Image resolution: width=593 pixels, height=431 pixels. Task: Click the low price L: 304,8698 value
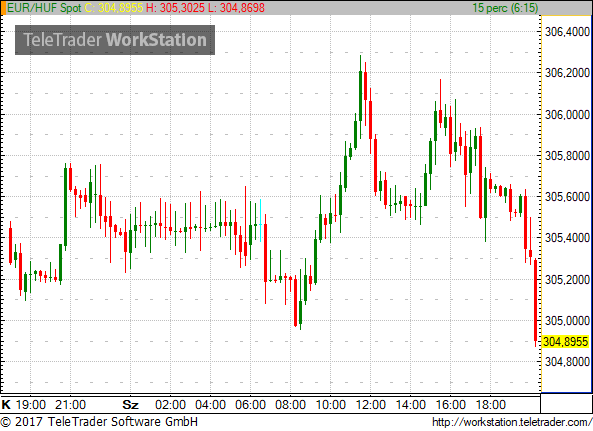click(x=236, y=8)
